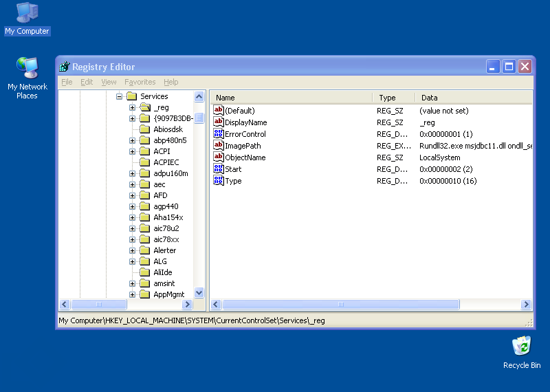Click the aec folder icon

point(145,184)
